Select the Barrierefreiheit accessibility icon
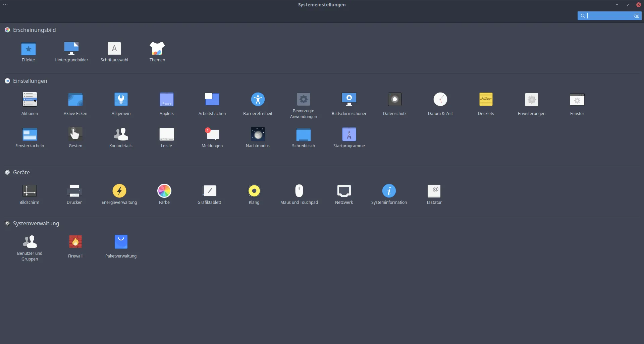Image resolution: width=644 pixels, height=344 pixels. click(x=258, y=100)
